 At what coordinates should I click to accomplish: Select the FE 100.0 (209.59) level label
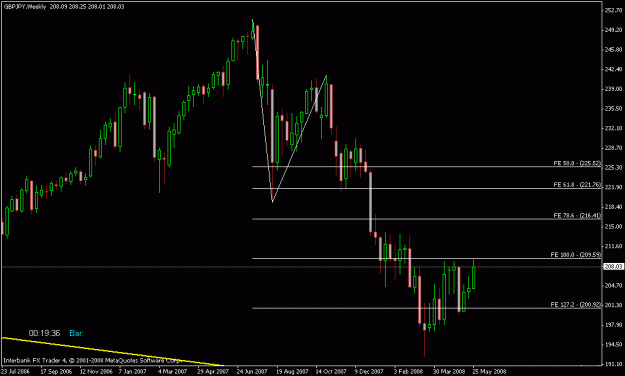coord(575,254)
